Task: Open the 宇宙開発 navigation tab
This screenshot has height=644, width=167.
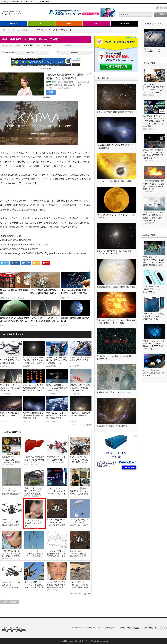Action: tap(14, 23)
